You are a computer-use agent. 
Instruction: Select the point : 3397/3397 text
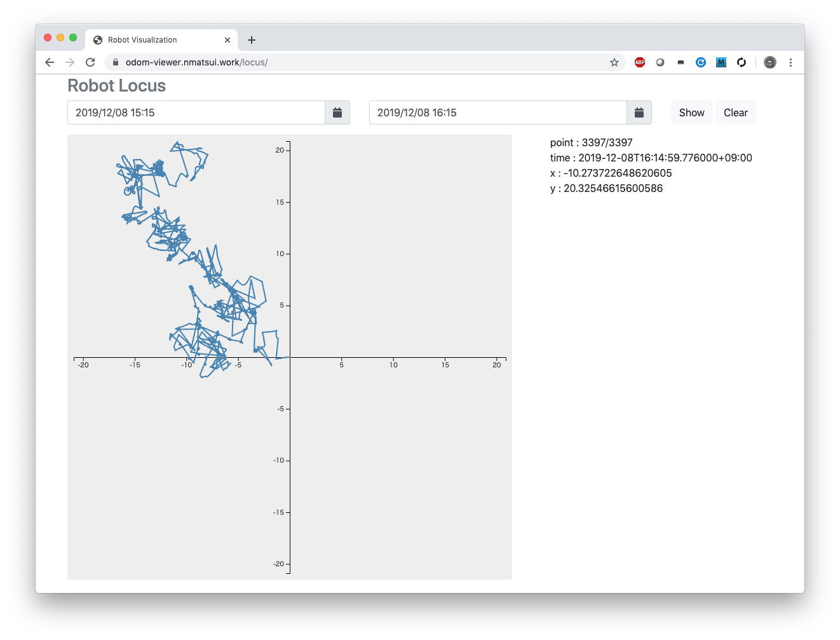coord(592,142)
